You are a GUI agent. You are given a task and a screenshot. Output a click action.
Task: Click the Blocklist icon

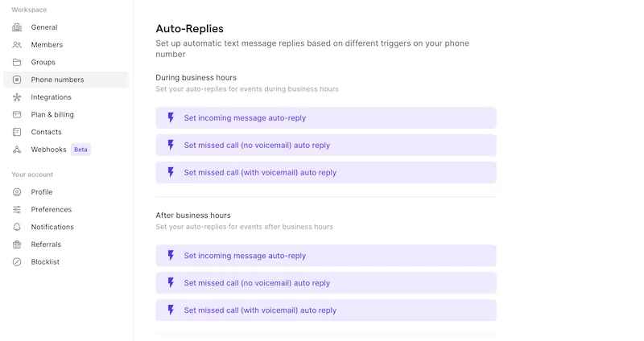(17, 262)
